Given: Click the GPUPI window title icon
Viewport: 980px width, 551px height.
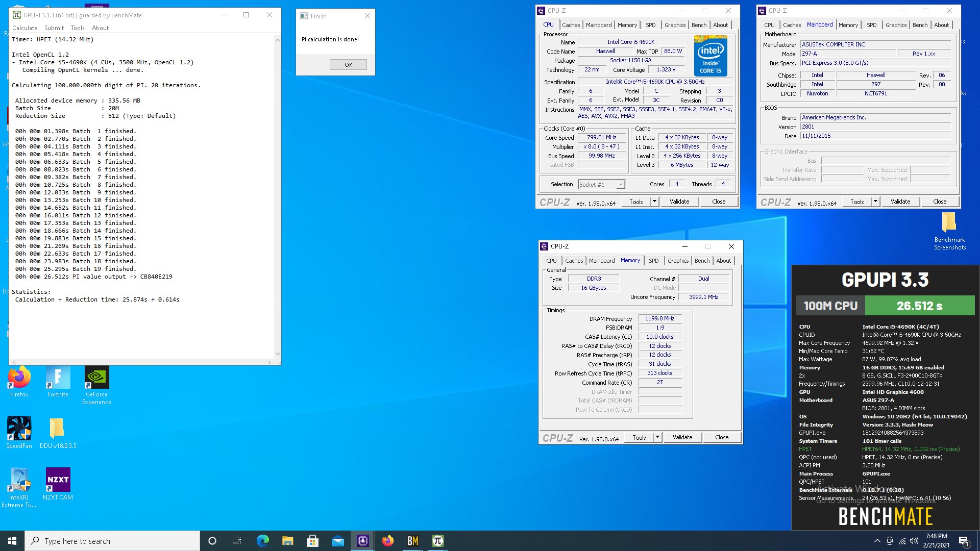Looking at the screenshot, I should pyautogui.click(x=16, y=15).
